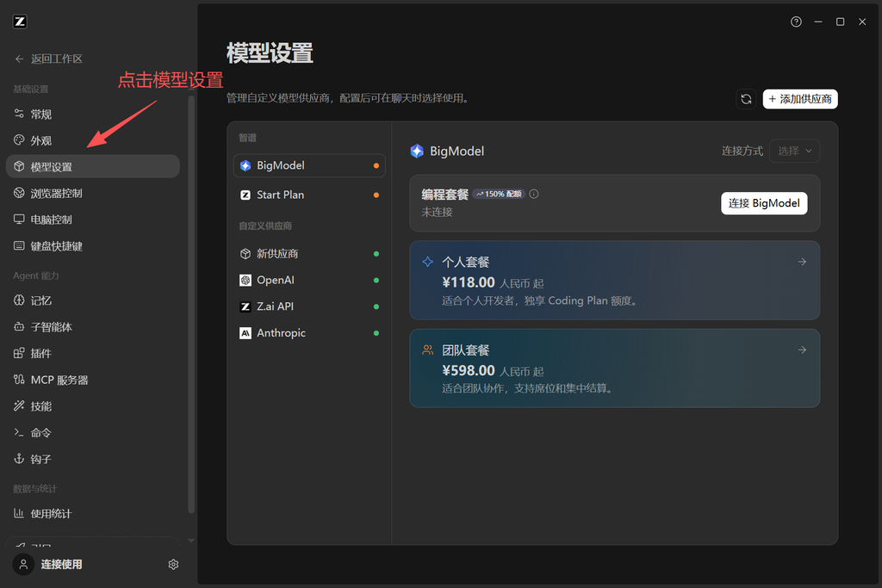The width and height of the screenshot is (882, 588).
Task: Click BigModel logo in detail header
Action: tap(417, 151)
